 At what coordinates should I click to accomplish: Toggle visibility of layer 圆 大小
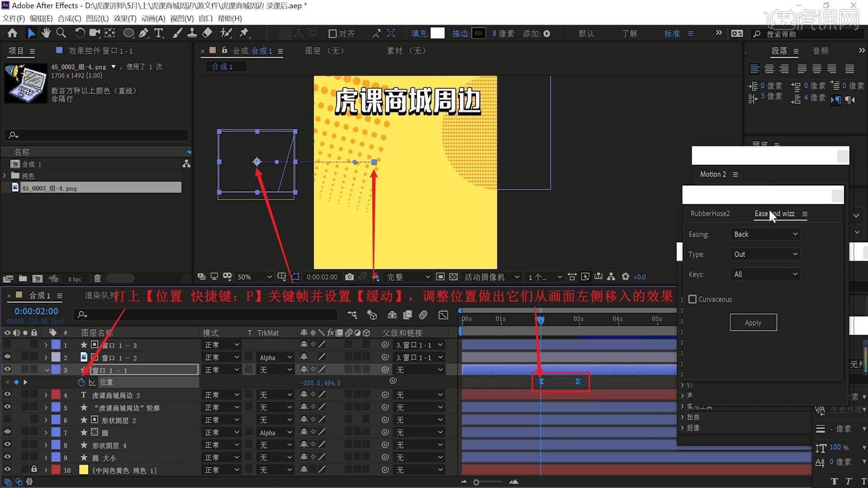click(7, 457)
